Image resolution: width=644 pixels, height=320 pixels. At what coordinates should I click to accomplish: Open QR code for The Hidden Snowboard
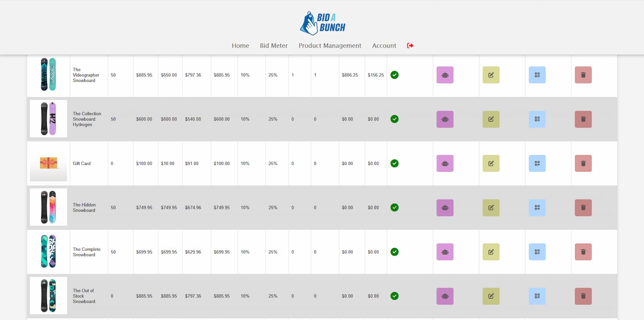click(x=537, y=208)
